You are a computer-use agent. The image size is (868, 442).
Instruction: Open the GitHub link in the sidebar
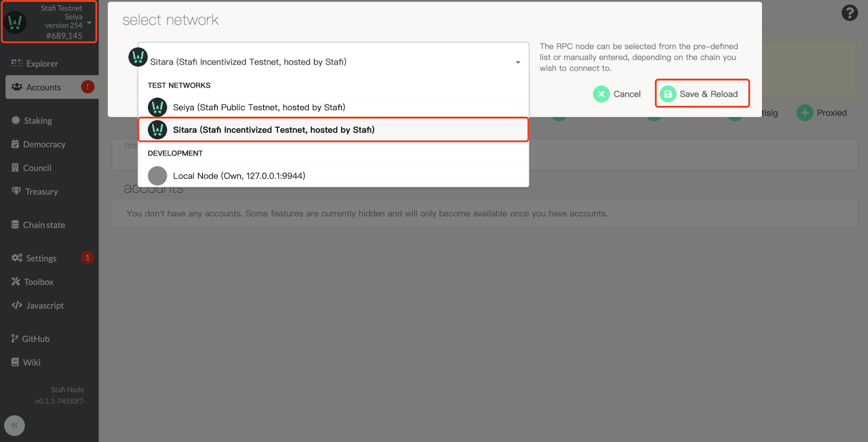[30, 339]
